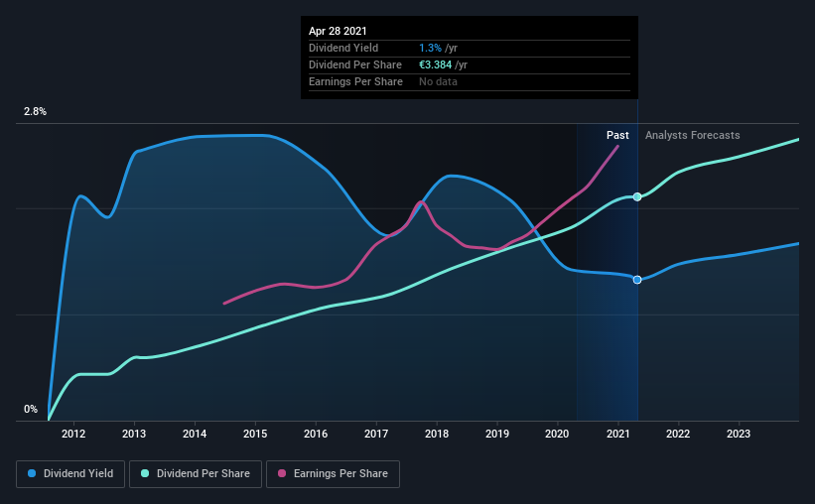Click the 'No data' earnings value
The width and height of the screenshot is (815, 504).
(438, 81)
